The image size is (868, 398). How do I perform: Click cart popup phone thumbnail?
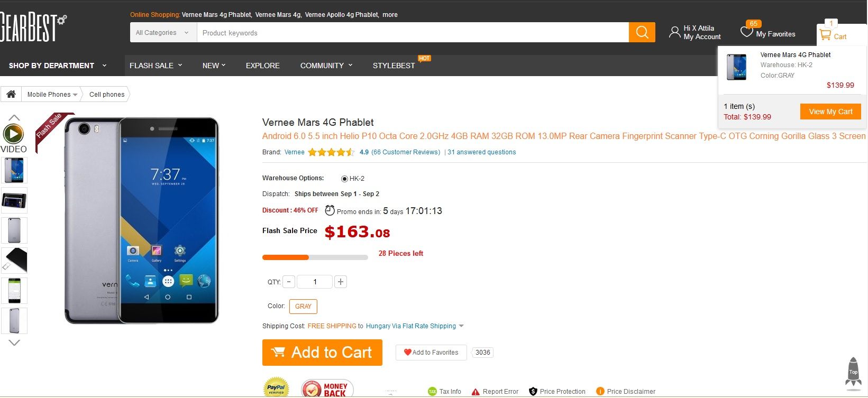(x=736, y=67)
